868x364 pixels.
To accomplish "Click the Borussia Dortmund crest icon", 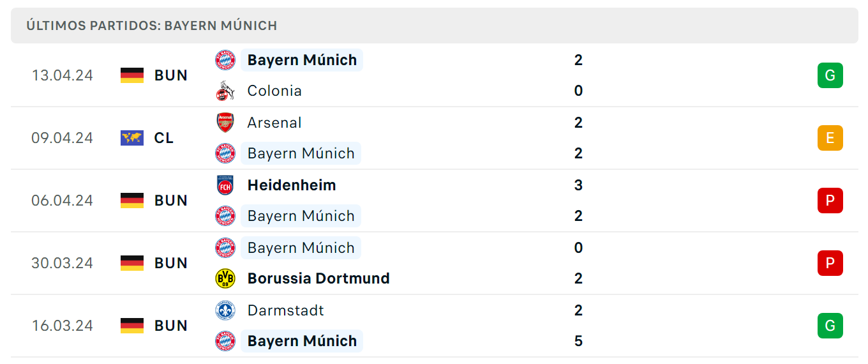I will [x=225, y=278].
